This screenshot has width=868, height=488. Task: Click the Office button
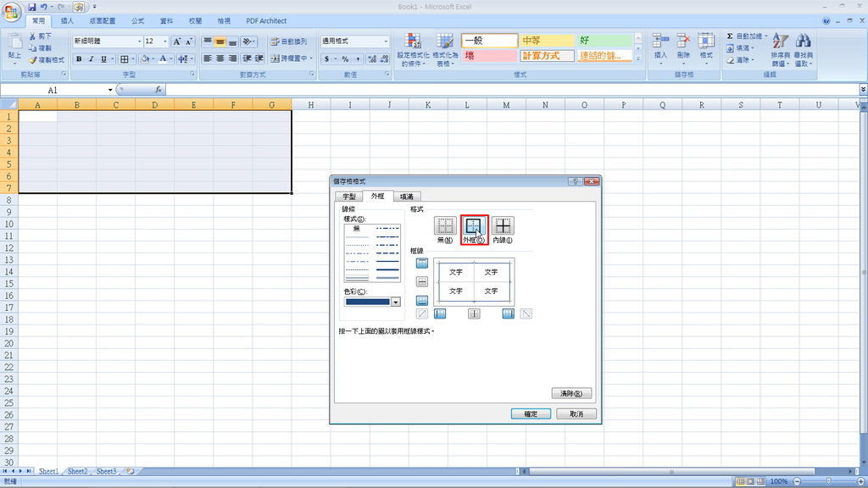(12, 12)
